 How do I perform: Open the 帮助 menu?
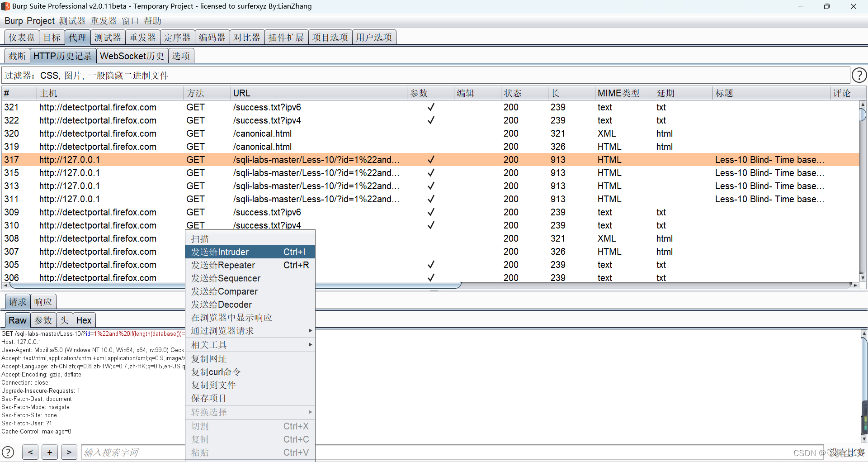153,21
